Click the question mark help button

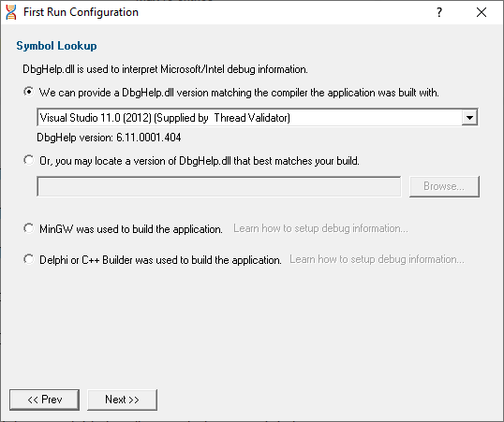[439, 12]
